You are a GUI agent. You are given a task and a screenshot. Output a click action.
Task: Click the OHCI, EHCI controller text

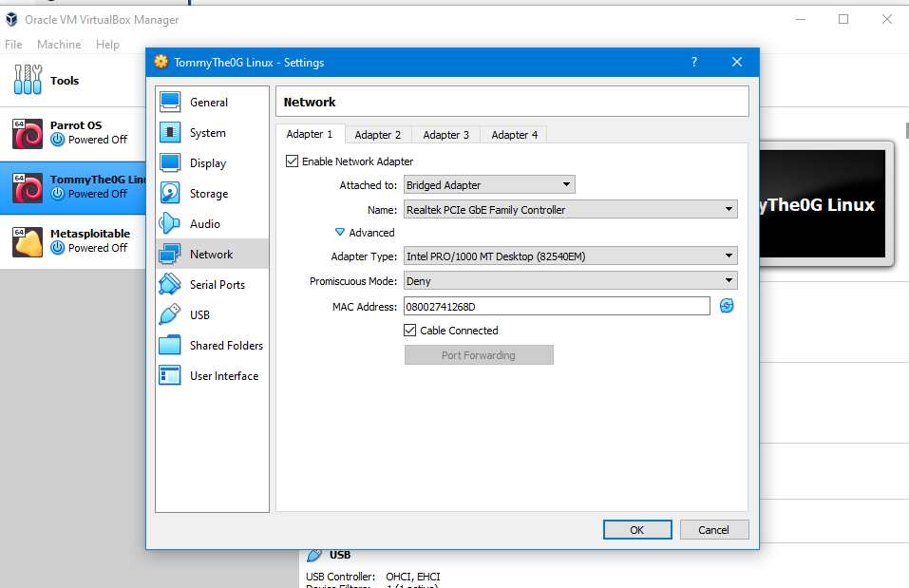coord(413,577)
